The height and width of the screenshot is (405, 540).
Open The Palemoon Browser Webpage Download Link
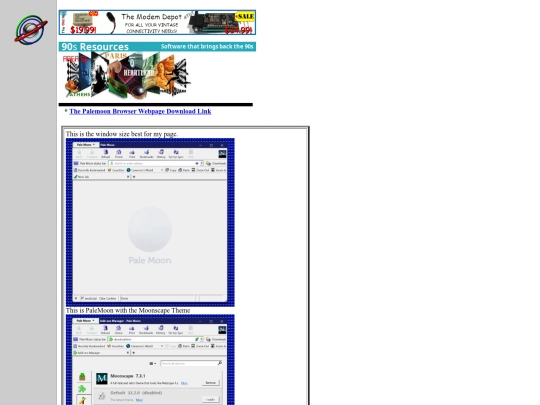tap(140, 111)
